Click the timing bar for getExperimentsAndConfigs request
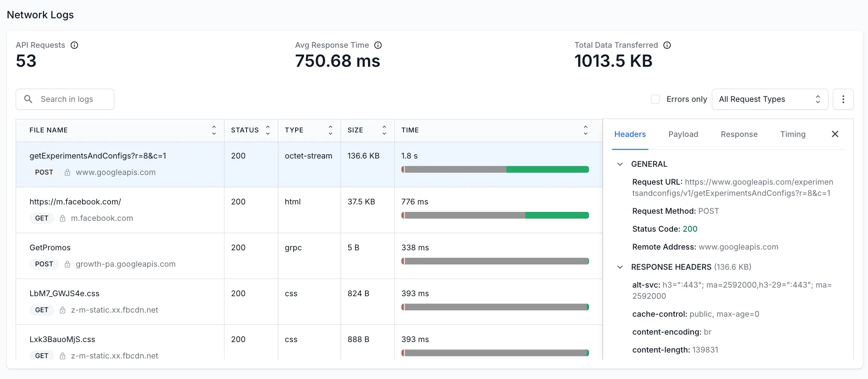Screen dimensions: 868x379 tap(495, 169)
